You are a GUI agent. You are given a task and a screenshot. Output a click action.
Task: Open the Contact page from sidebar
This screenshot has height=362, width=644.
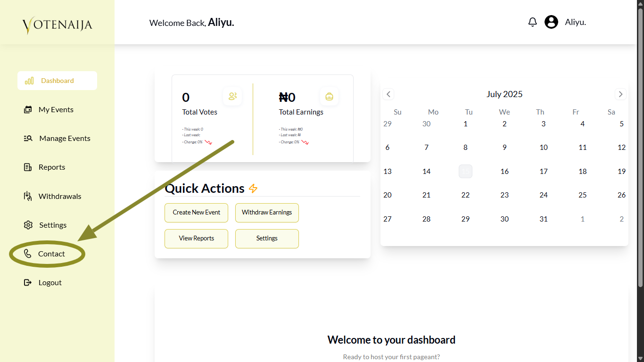pos(51,254)
